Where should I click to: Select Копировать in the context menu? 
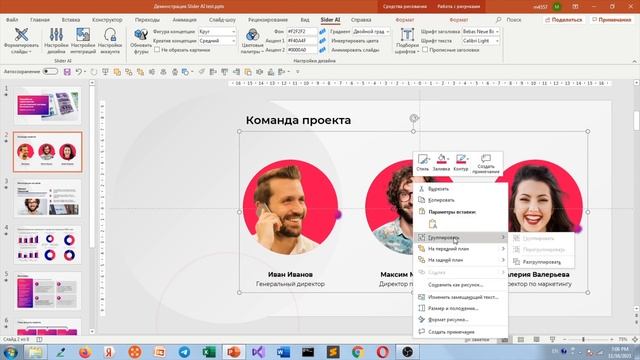[461, 200]
